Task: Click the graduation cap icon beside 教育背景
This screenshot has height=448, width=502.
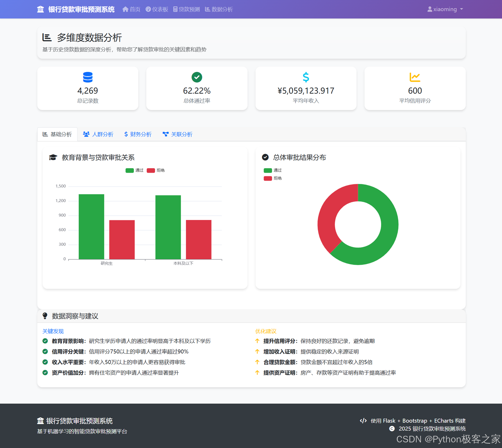Action: point(53,157)
